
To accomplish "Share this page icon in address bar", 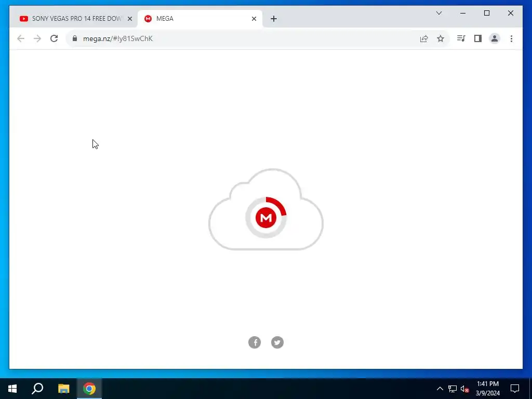I will (x=424, y=38).
